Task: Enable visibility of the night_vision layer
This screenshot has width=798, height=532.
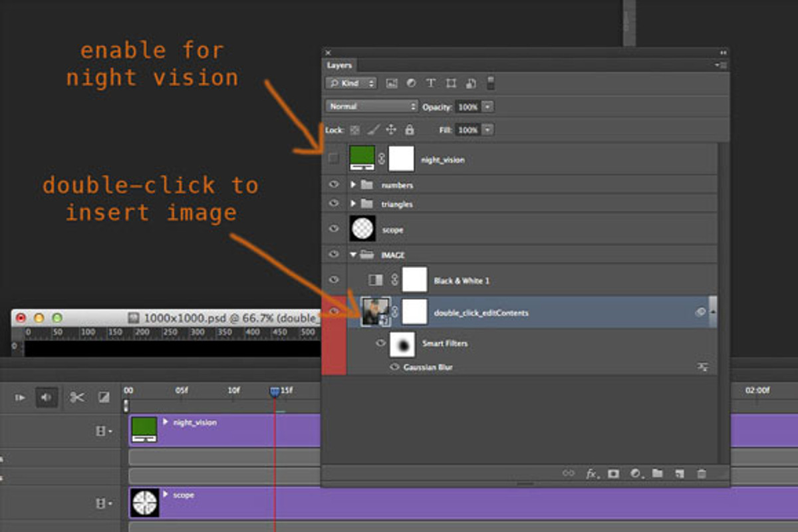Action: pyautogui.click(x=333, y=158)
